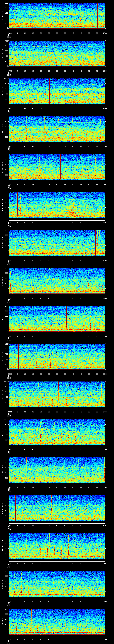Click the '9:25:00' start time label
Screen dimensions: 114x644
(x=9, y=374)
